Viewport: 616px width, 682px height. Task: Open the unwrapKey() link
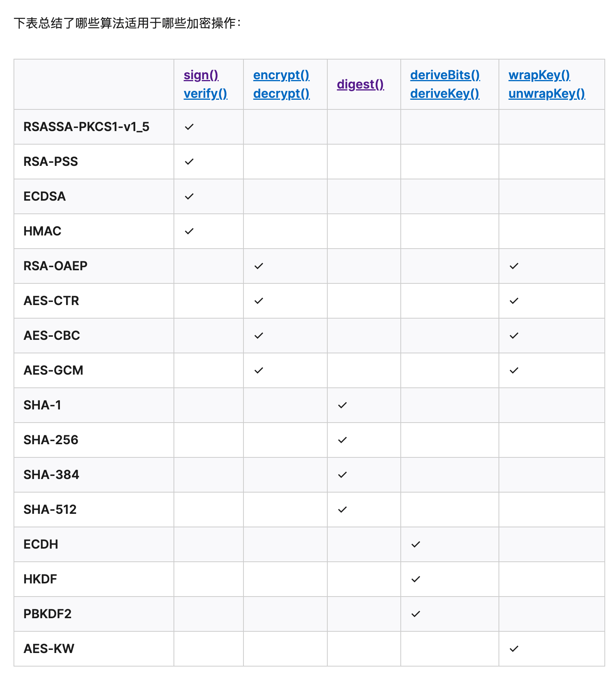pos(546,94)
